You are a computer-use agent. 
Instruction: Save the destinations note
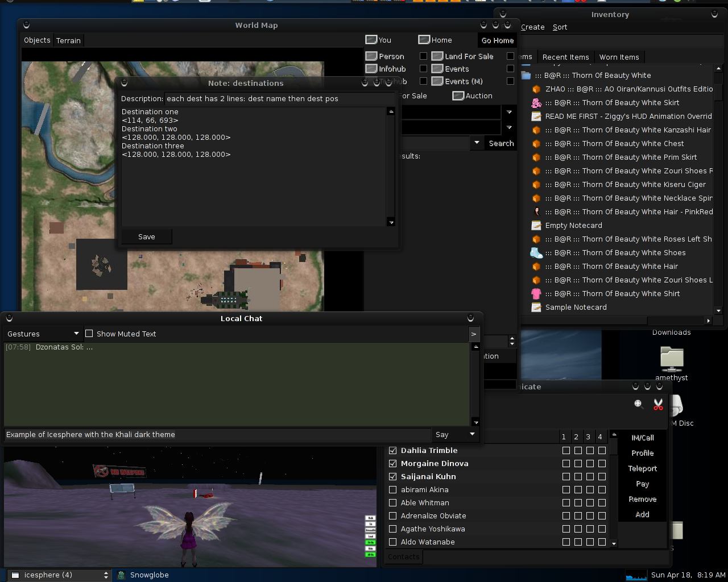pos(146,237)
